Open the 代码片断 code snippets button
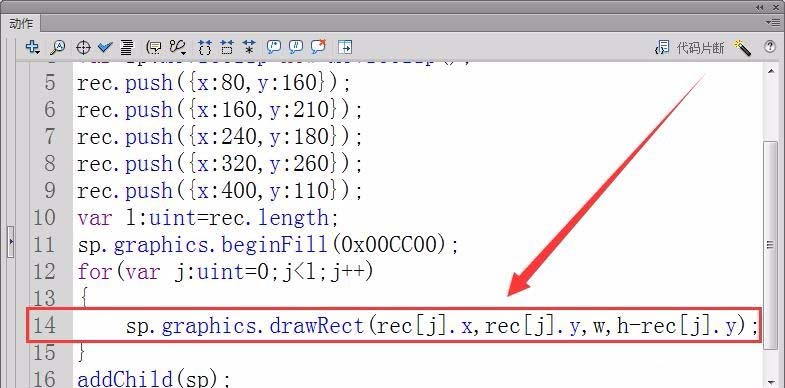Screen dimensions: 785x388 690,48
